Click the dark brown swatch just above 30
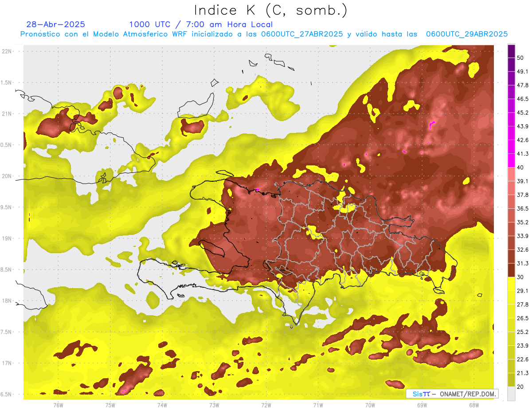 click(x=511, y=270)
